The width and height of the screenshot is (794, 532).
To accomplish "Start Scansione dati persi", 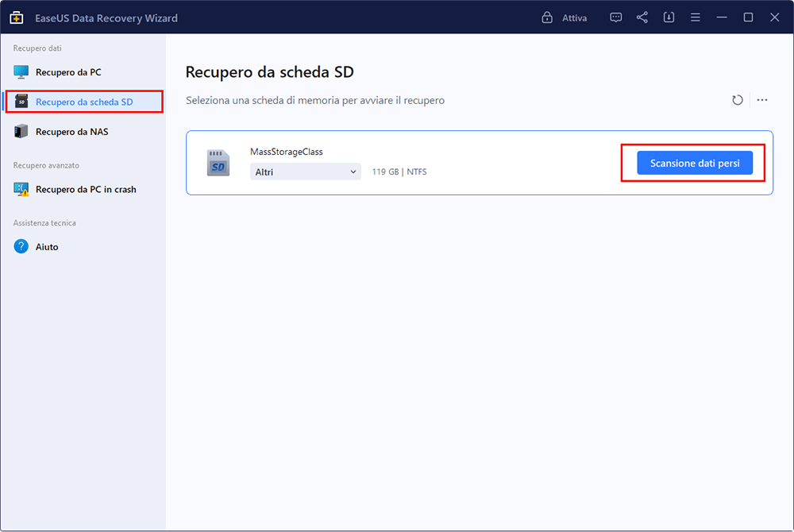I will pos(695,163).
